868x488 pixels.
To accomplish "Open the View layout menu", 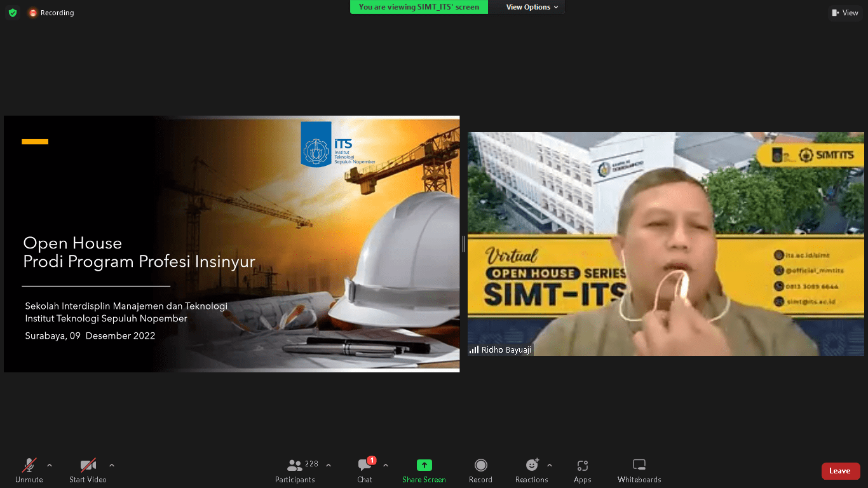I will click(x=844, y=13).
